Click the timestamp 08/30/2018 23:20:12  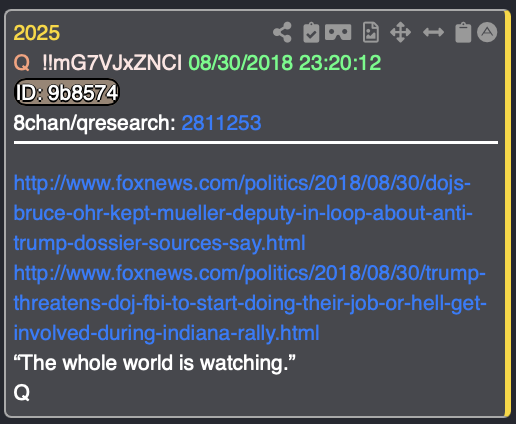285,63
